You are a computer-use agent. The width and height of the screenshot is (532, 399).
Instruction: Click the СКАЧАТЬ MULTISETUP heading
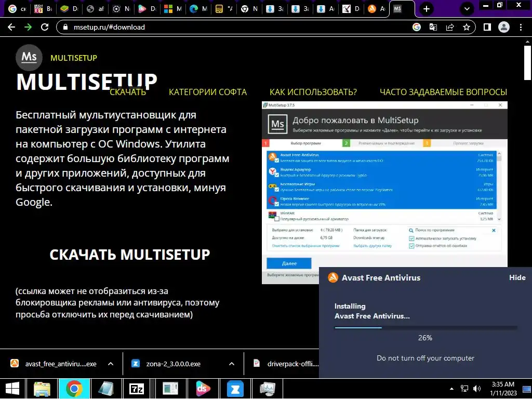pos(129,255)
